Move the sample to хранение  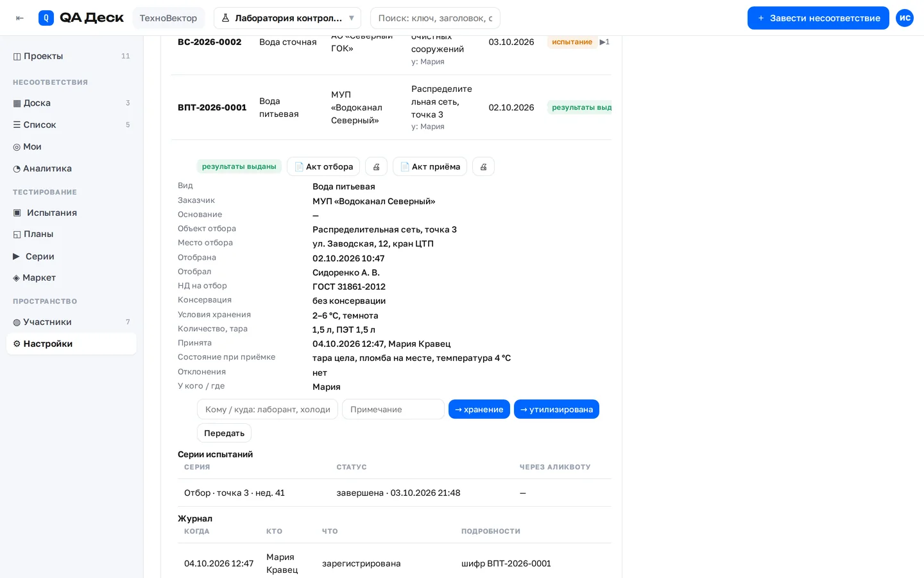point(479,410)
